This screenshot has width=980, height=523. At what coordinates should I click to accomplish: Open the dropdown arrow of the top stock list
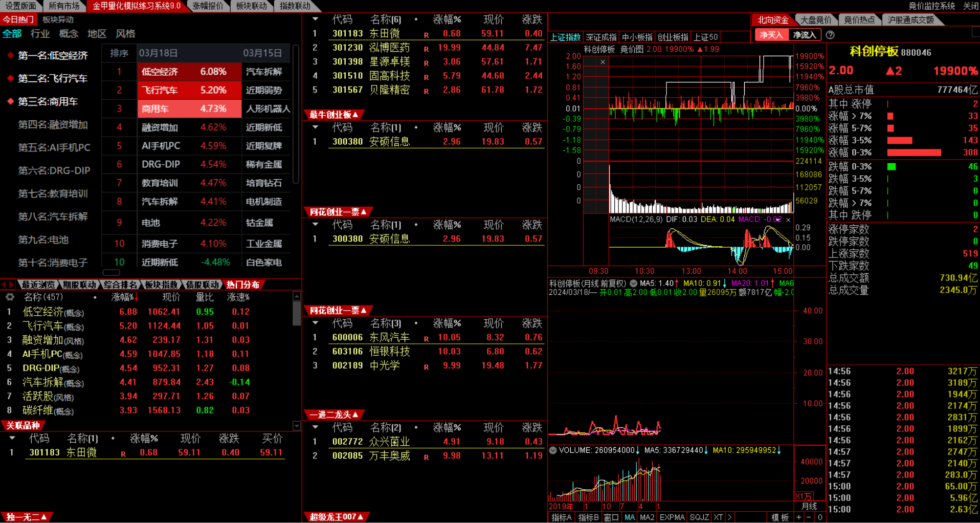(316, 19)
